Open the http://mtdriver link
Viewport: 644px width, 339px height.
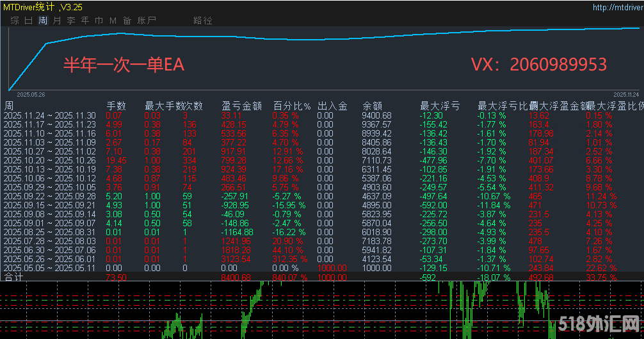click(617, 8)
